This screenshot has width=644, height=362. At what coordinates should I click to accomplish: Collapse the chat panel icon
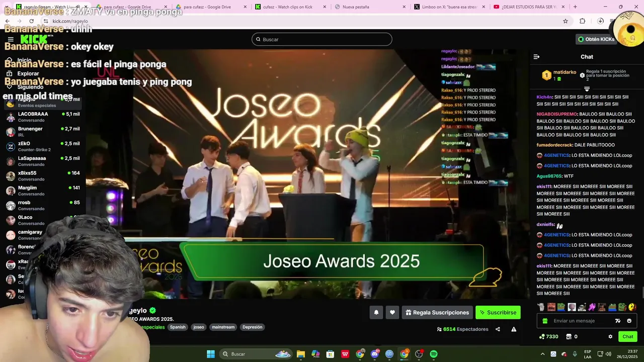(536, 57)
